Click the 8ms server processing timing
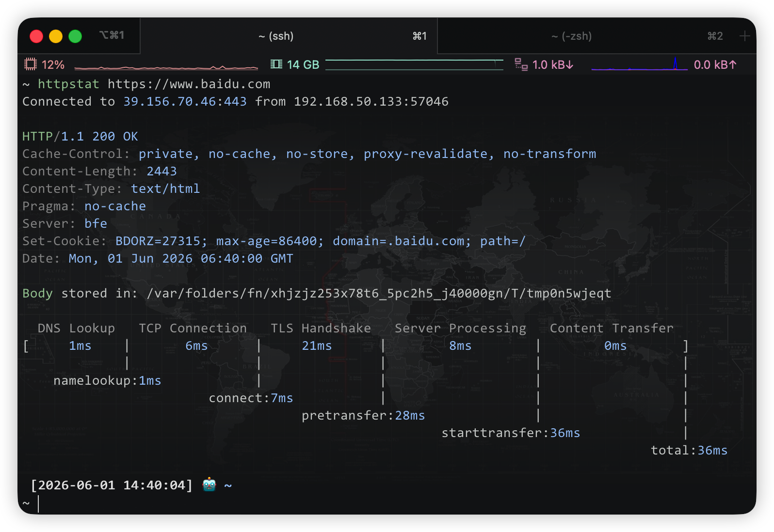774x532 pixels. tap(460, 345)
